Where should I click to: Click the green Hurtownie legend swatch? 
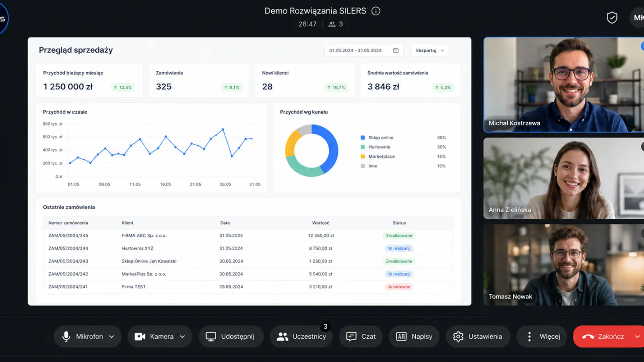pos(363,147)
